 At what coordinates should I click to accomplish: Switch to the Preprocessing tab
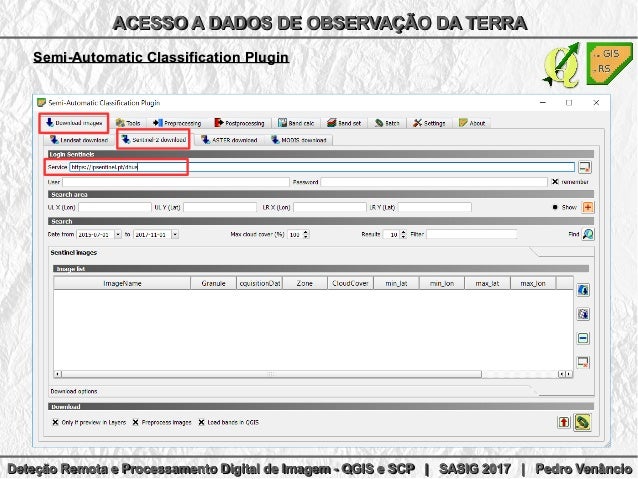(x=177, y=123)
